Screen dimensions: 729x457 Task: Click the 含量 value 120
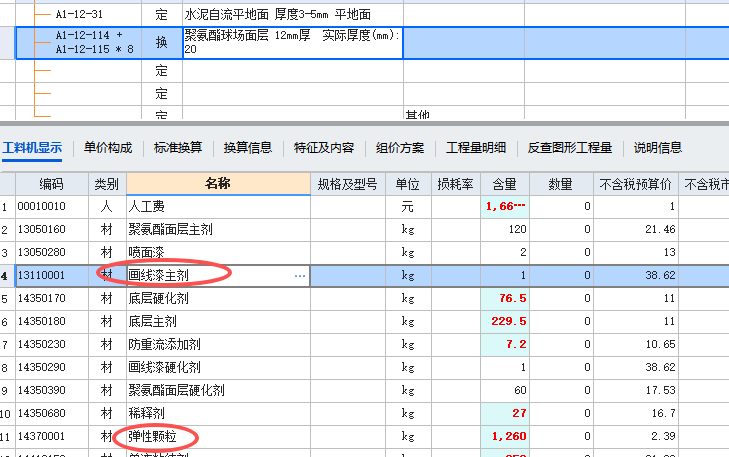[x=517, y=229]
